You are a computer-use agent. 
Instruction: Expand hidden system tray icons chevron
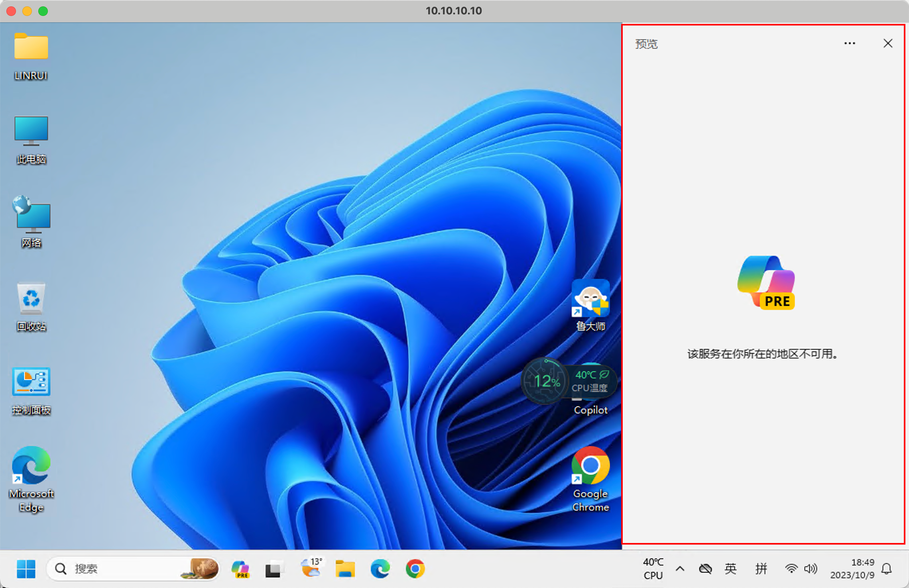(x=680, y=568)
